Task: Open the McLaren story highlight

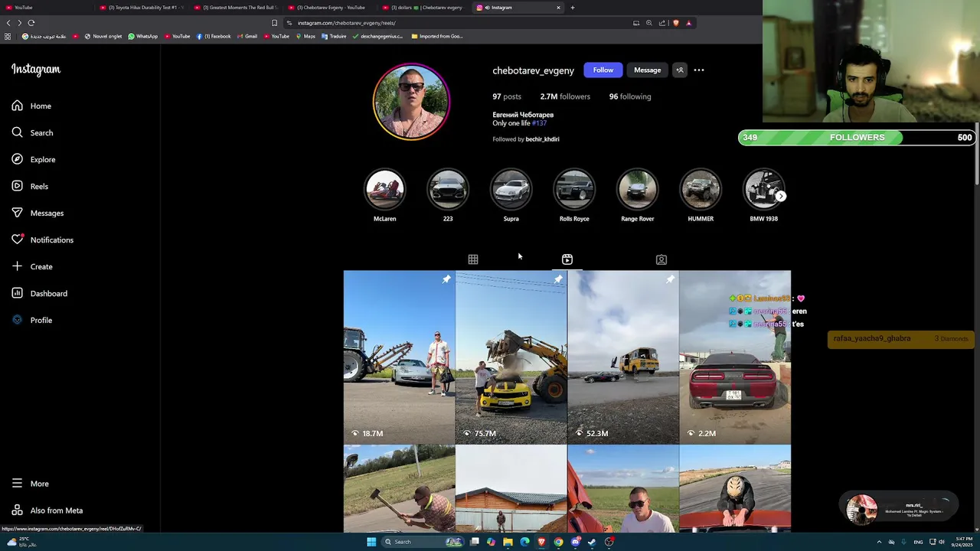Action: tap(384, 196)
